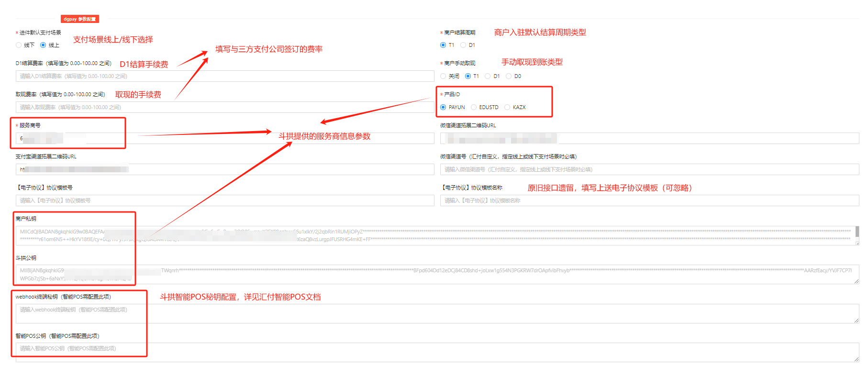The image size is (868, 367).
Task: Click the 【电子协议】协议模板名称 input
Action: (x=649, y=200)
